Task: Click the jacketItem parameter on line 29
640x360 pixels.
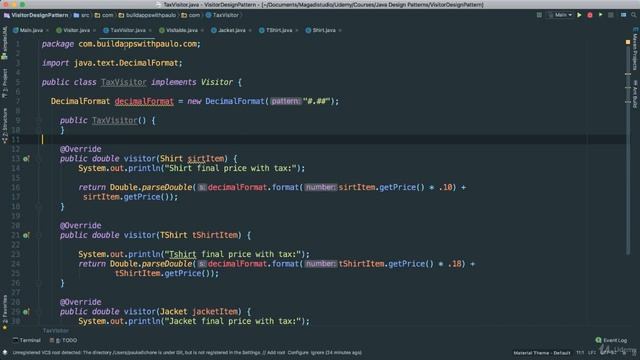Action: (x=215, y=311)
